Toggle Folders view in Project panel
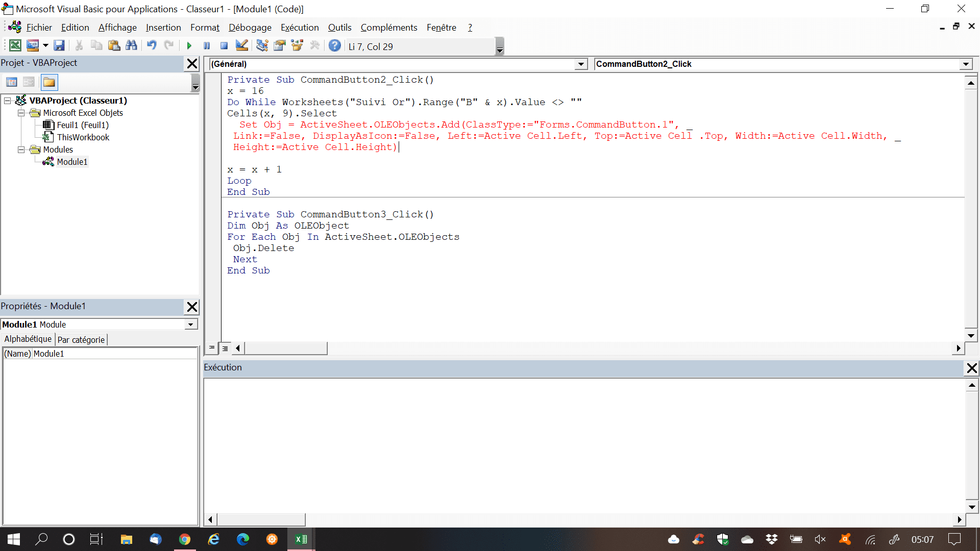Viewport: 980px width, 551px height. coord(50,82)
